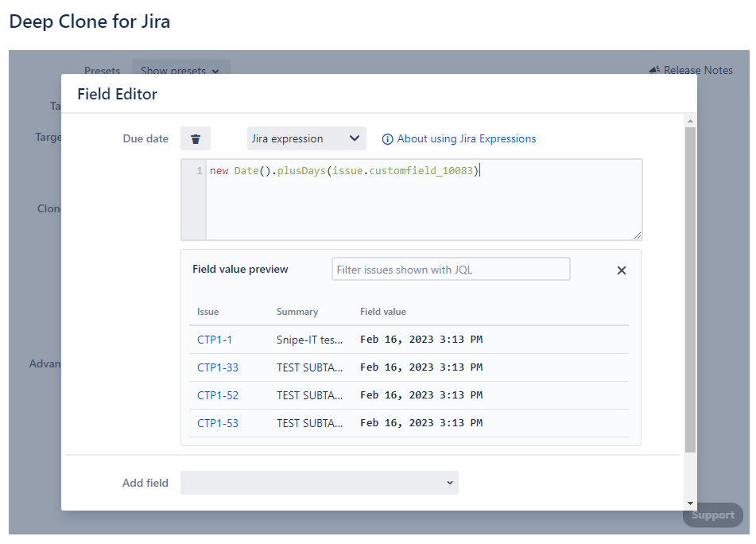Viewport: 756px width, 544px height.
Task: Click the Summary column header
Action: (x=297, y=312)
